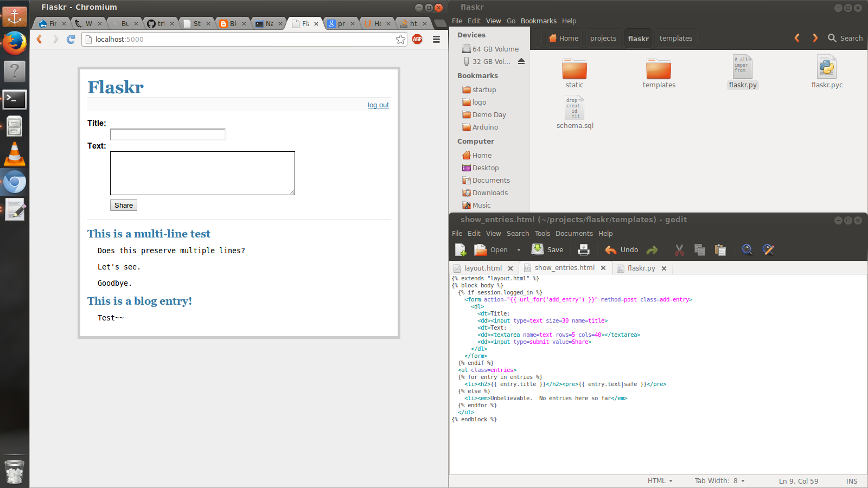Open the Find tool in gedit toolbar
Image resolution: width=868 pixels, height=488 pixels.
click(747, 250)
